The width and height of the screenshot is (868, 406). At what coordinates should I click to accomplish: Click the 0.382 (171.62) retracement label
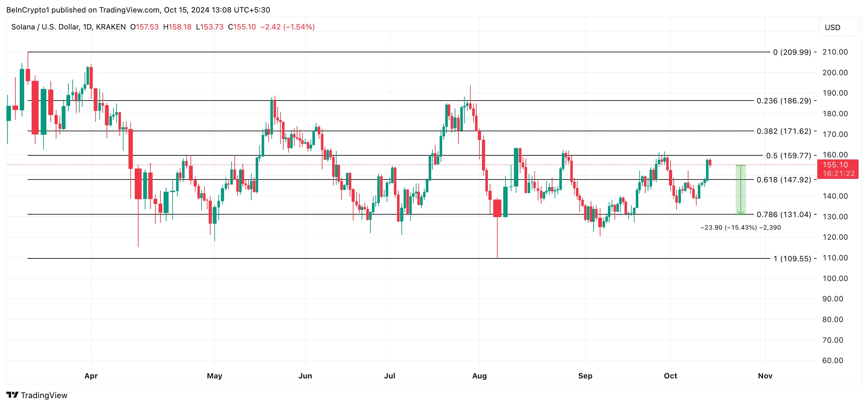(x=783, y=131)
